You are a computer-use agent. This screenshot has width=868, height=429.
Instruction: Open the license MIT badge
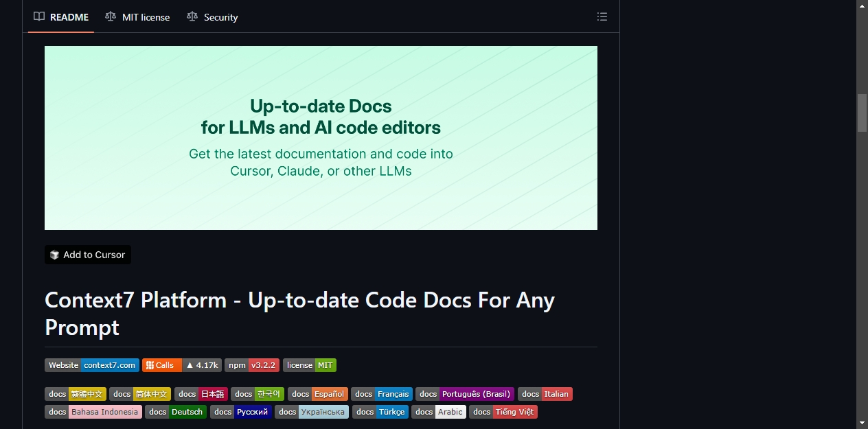pyautogui.click(x=310, y=365)
